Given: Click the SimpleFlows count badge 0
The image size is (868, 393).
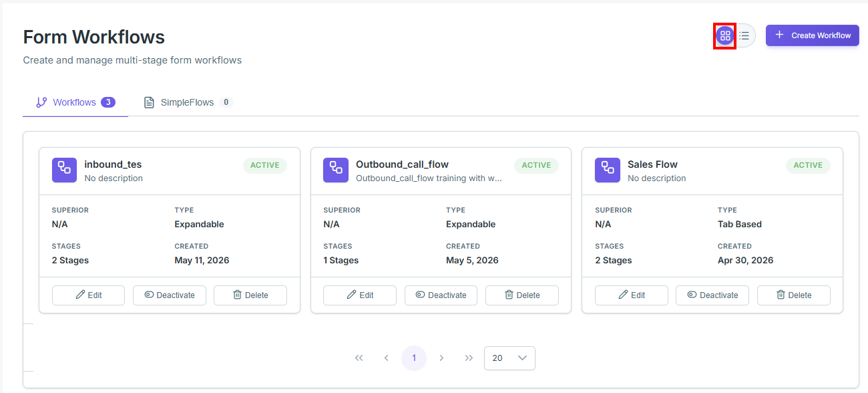Looking at the screenshot, I should click(x=226, y=102).
